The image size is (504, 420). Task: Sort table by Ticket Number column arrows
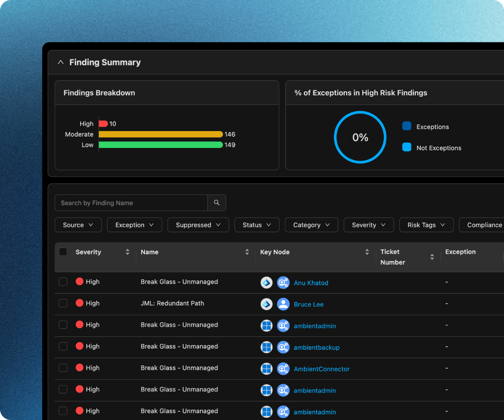click(x=432, y=257)
